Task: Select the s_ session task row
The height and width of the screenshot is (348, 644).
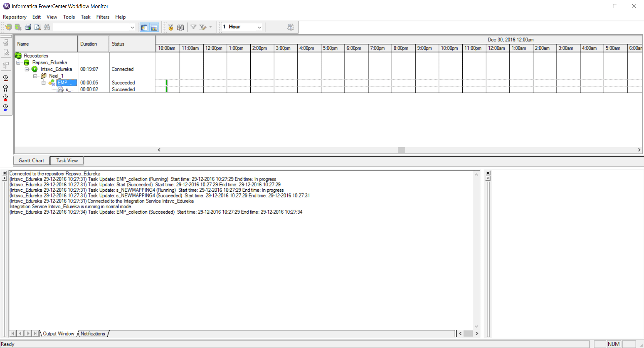Action: (x=70, y=89)
